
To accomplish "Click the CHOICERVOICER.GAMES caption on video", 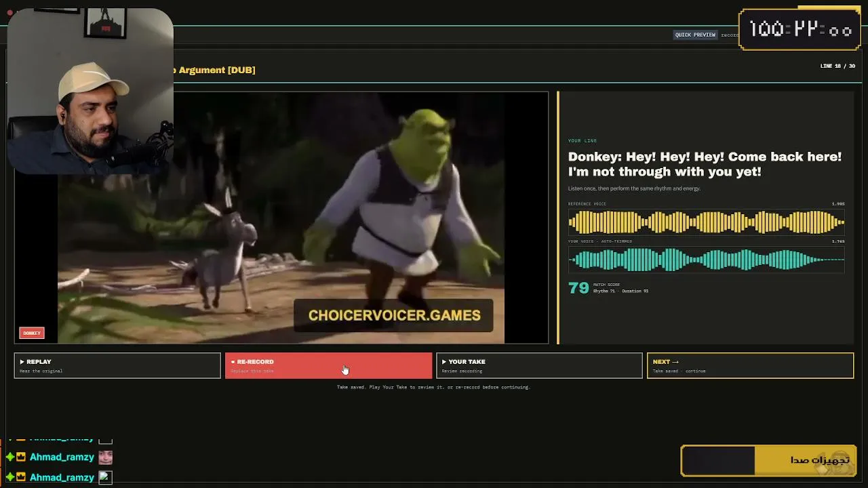I will tap(394, 315).
